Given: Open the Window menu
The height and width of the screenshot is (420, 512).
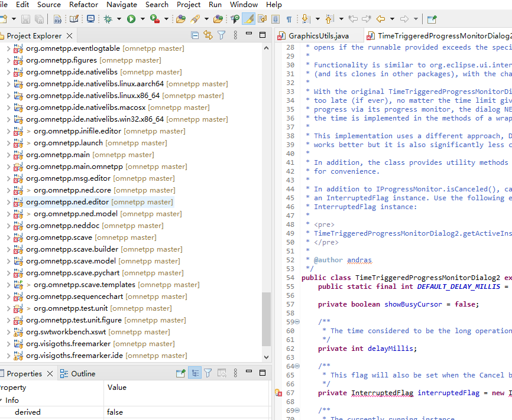Looking at the screenshot, I should [244, 5].
